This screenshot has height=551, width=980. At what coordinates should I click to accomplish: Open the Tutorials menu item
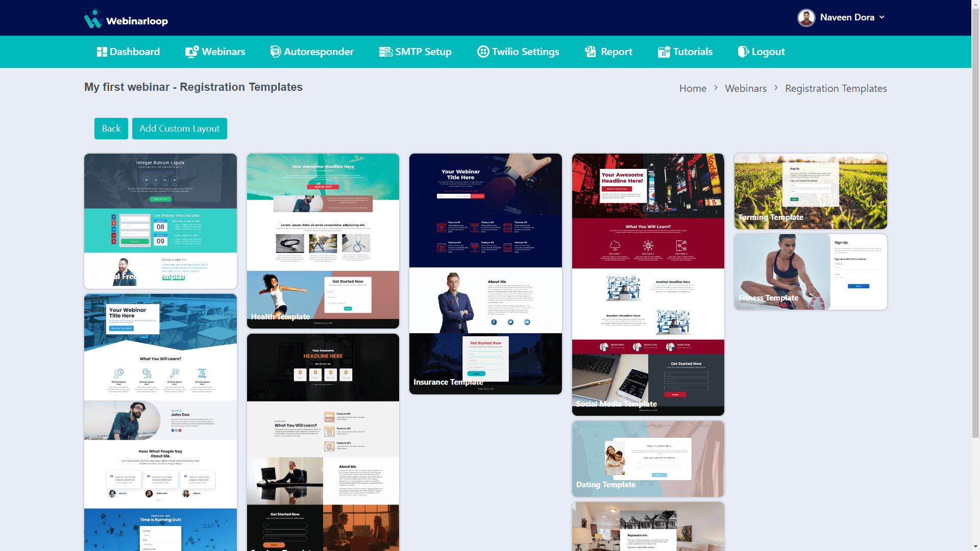(x=692, y=52)
